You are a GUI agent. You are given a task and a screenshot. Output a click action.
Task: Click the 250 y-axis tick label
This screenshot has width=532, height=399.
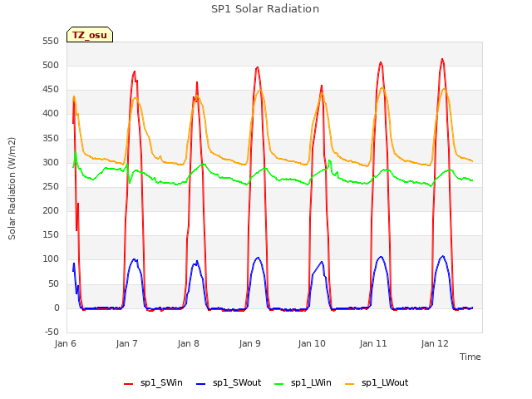51,186
